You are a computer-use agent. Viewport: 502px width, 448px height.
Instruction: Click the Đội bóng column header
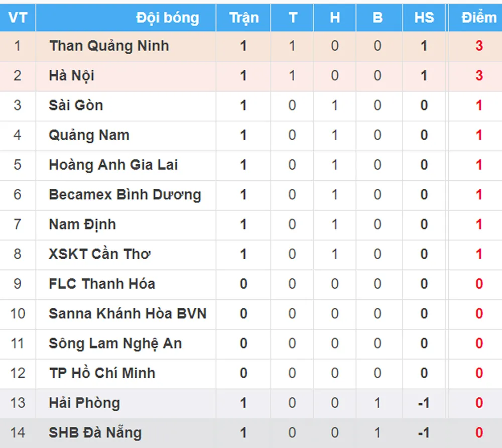click(x=167, y=18)
